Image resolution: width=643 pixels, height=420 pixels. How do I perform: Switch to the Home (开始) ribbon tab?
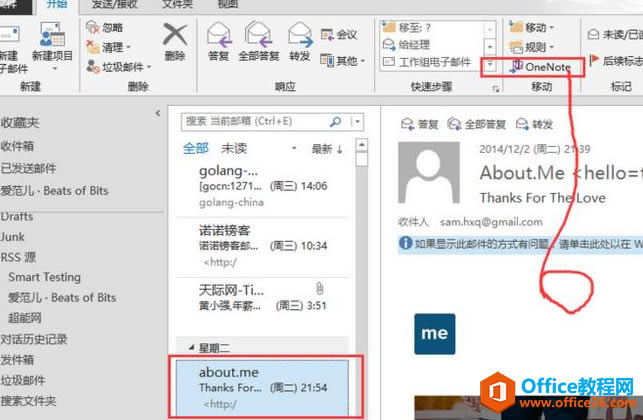pos(57,4)
